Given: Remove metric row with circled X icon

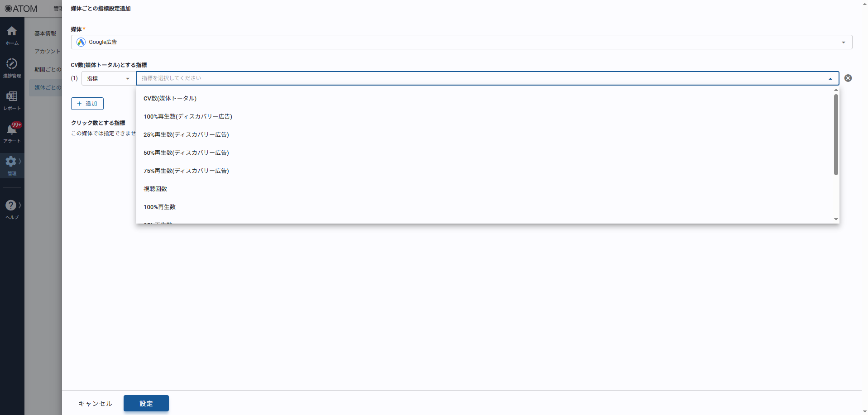Looking at the screenshot, I should 848,78.
